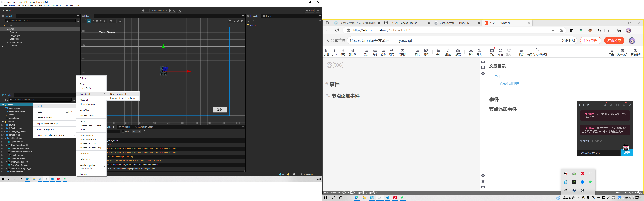Insert video (视频) in the CSDN editor
Viewport: 644px width, 201px height.
pos(426,52)
